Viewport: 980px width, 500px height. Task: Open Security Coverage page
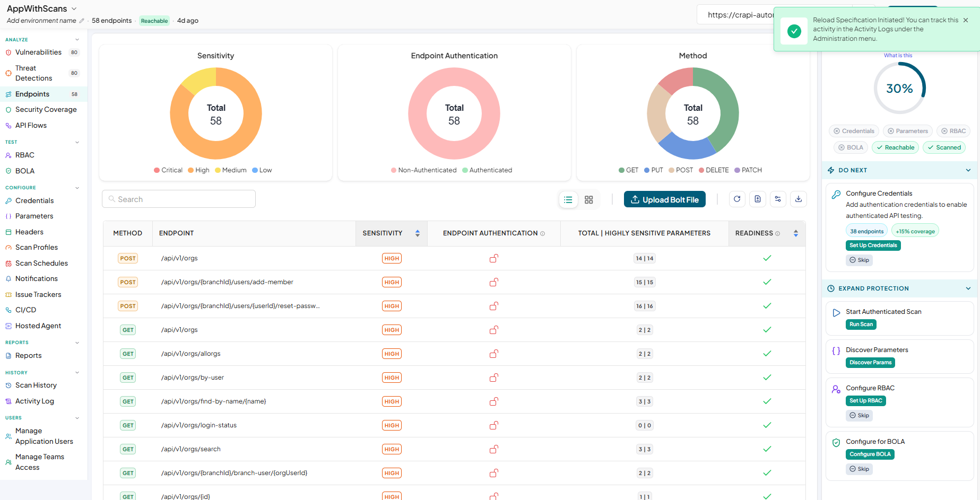pyautogui.click(x=44, y=110)
